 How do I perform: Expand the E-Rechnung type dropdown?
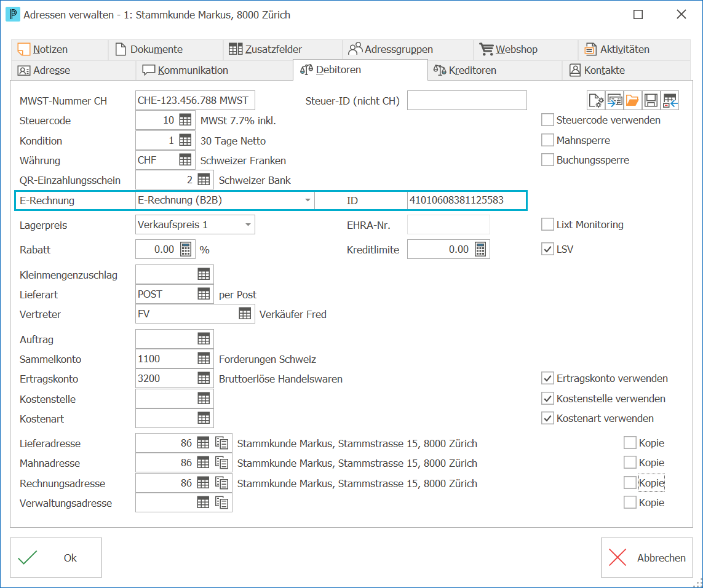308,200
